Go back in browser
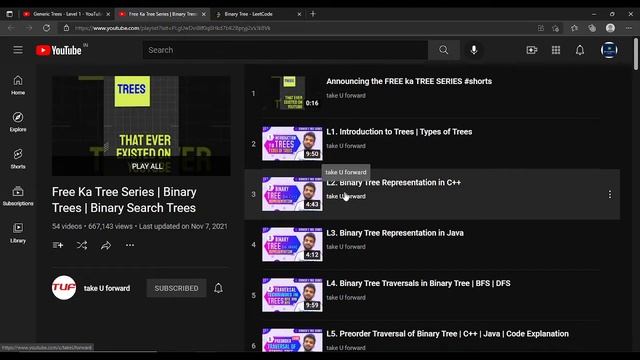 [x=11, y=28]
